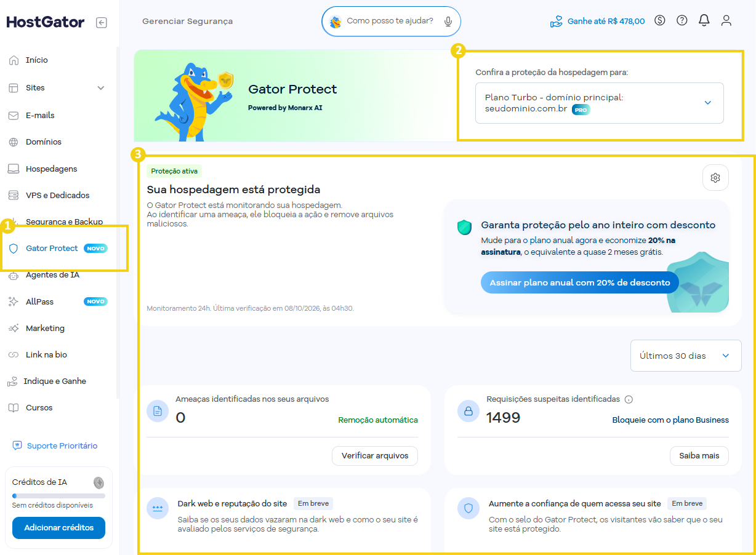The height and width of the screenshot is (555, 756).
Task: Click the Créditos de IA progress bar
Action: click(58, 496)
